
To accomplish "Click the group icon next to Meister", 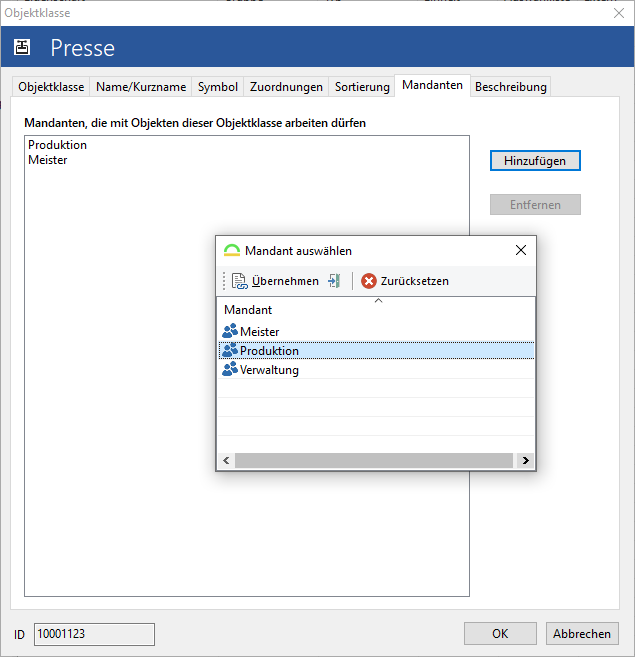I will pyautogui.click(x=230, y=331).
